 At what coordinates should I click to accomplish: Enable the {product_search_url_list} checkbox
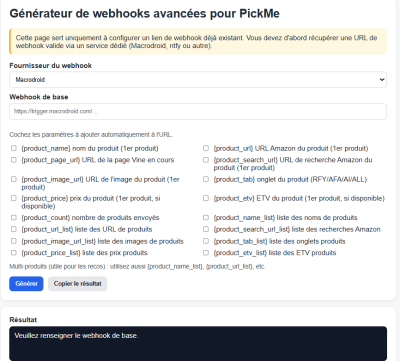click(x=206, y=229)
